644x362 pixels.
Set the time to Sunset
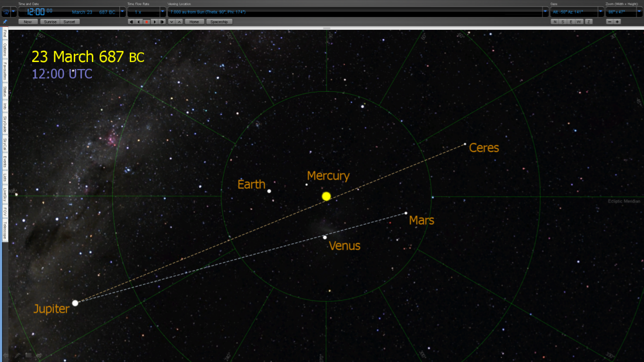point(69,22)
